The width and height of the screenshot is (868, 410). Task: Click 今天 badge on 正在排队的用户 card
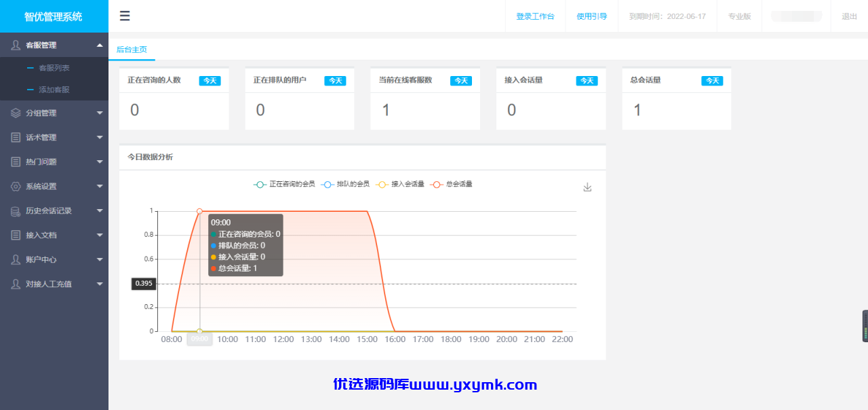(335, 81)
